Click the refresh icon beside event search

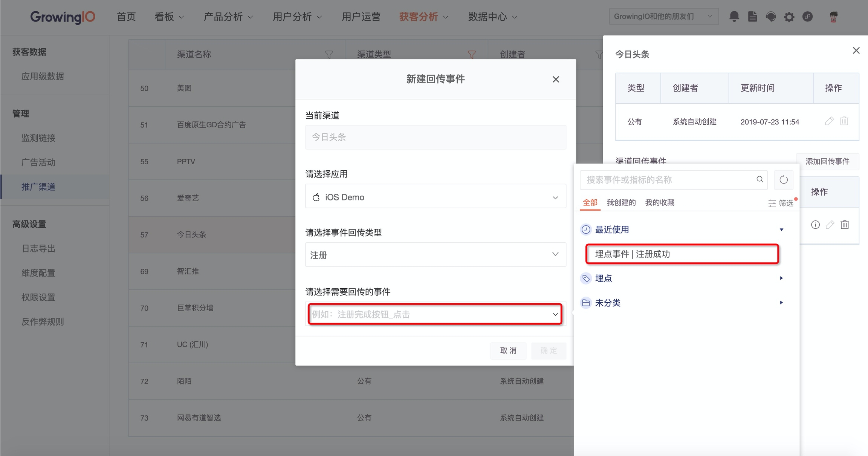783,180
